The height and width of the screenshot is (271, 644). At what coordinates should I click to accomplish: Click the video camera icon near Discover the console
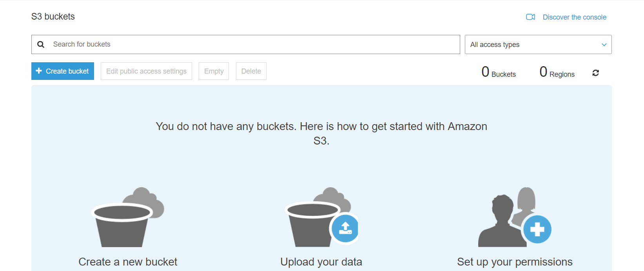click(530, 17)
